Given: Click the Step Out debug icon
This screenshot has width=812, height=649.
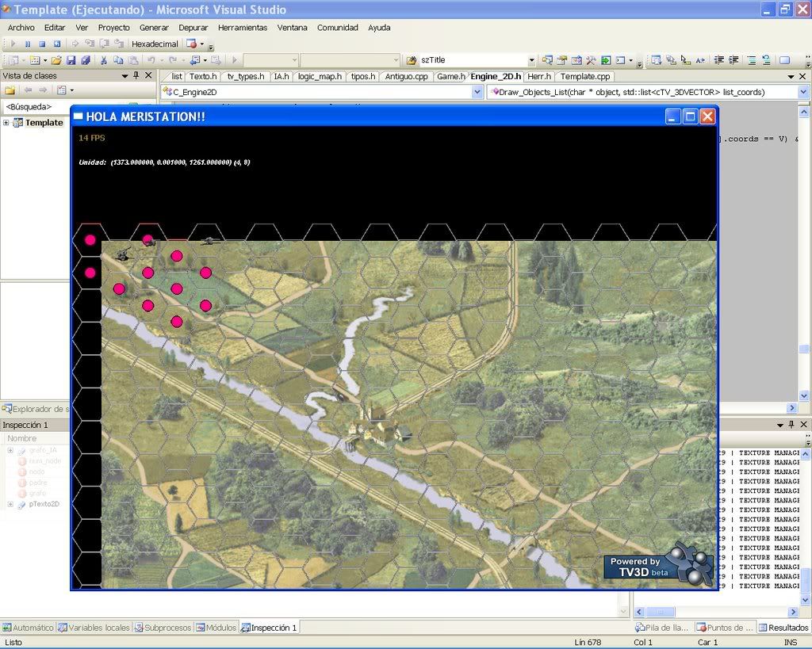Looking at the screenshot, I should pyautogui.click(x=119, y=44).
